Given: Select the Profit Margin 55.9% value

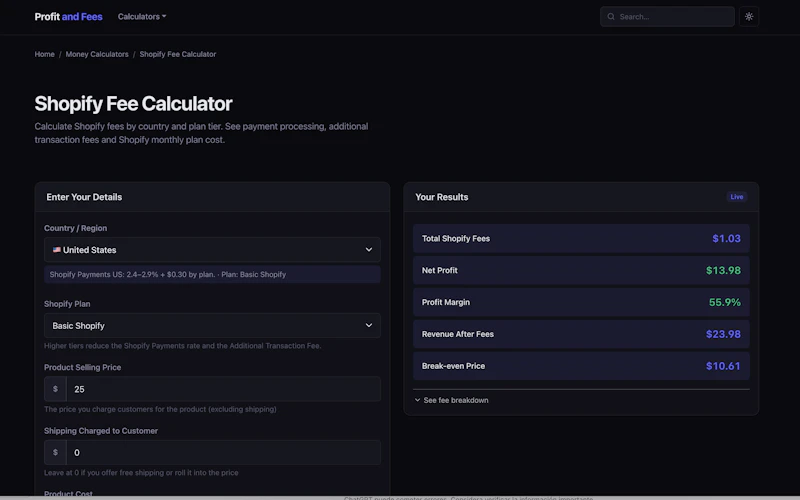Looking at the screenshot, I should (724, 303).
